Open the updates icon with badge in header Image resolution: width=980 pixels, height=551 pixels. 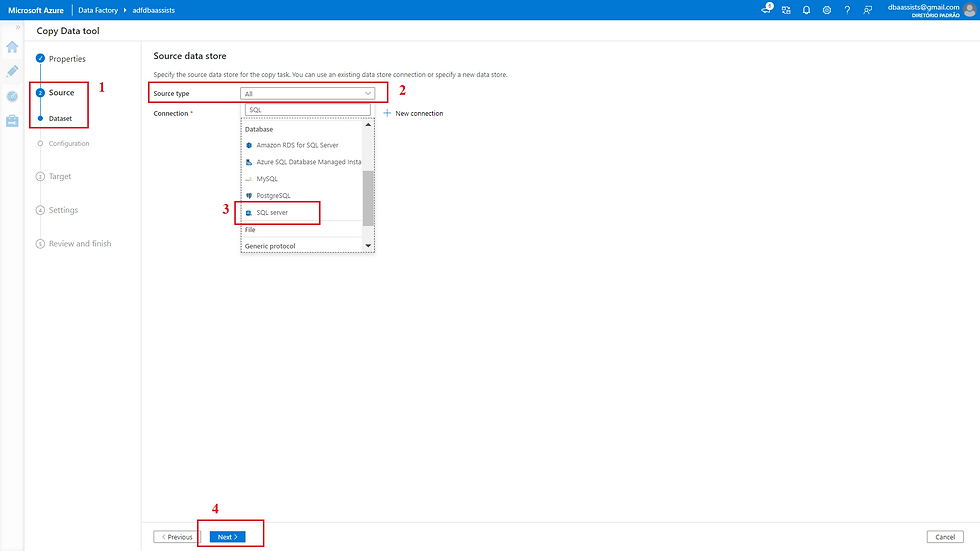tap(767, 9)
